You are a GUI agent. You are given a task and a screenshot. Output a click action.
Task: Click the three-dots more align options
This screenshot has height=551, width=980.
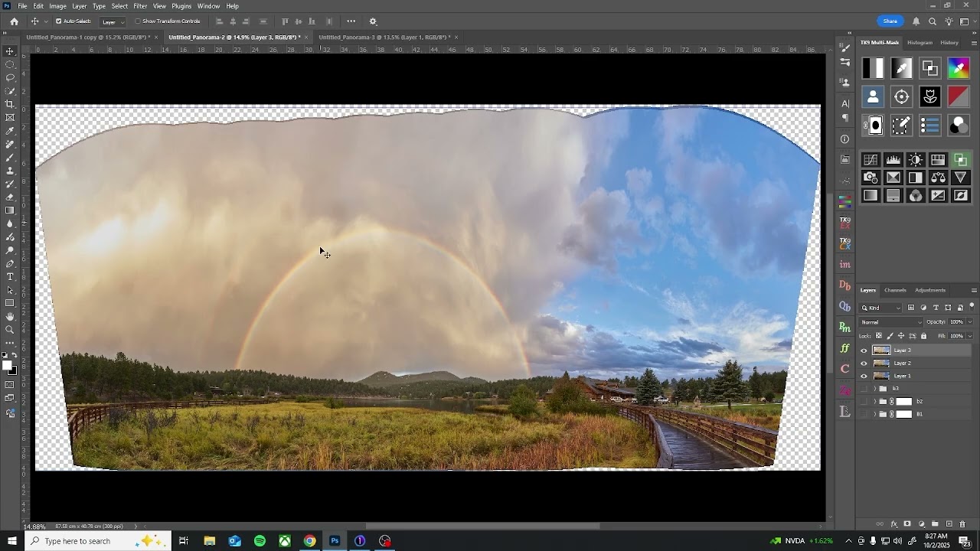(351, 21)
